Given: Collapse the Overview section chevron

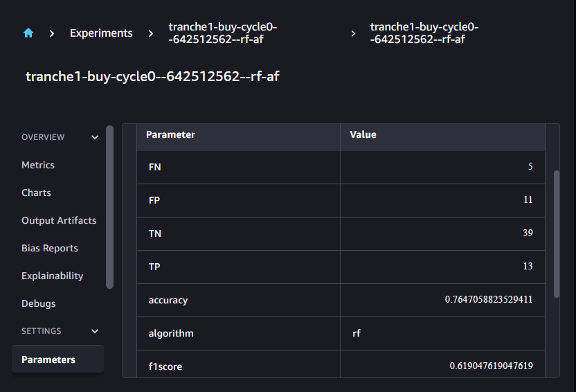Looking at the screenshot, I should click(95, 137).
